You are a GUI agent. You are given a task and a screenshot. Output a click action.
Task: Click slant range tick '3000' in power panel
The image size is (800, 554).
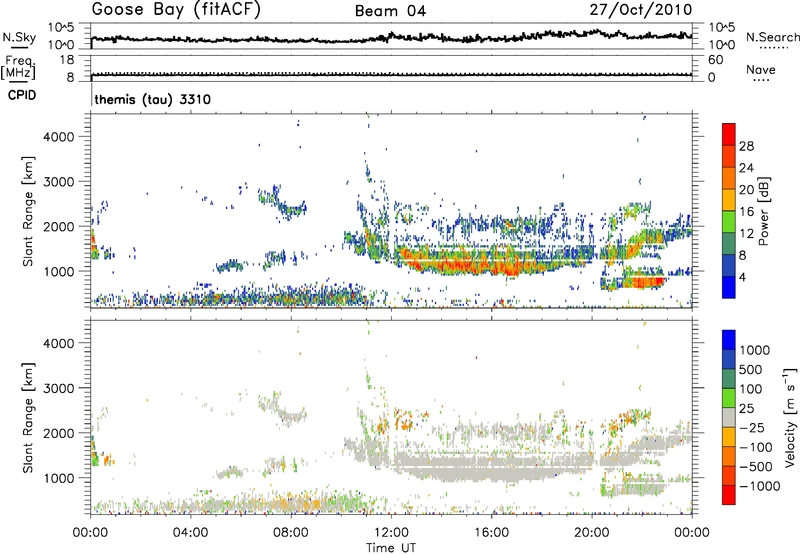59,182
